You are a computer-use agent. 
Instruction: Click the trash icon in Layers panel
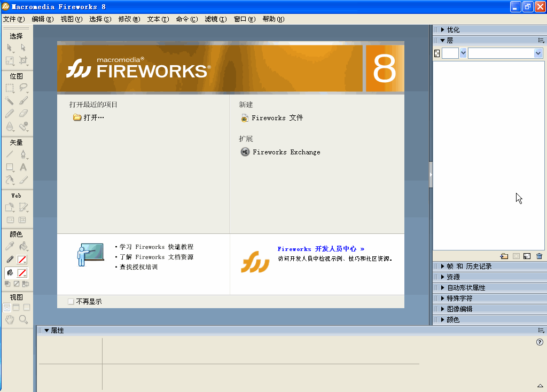click(540, 256)
